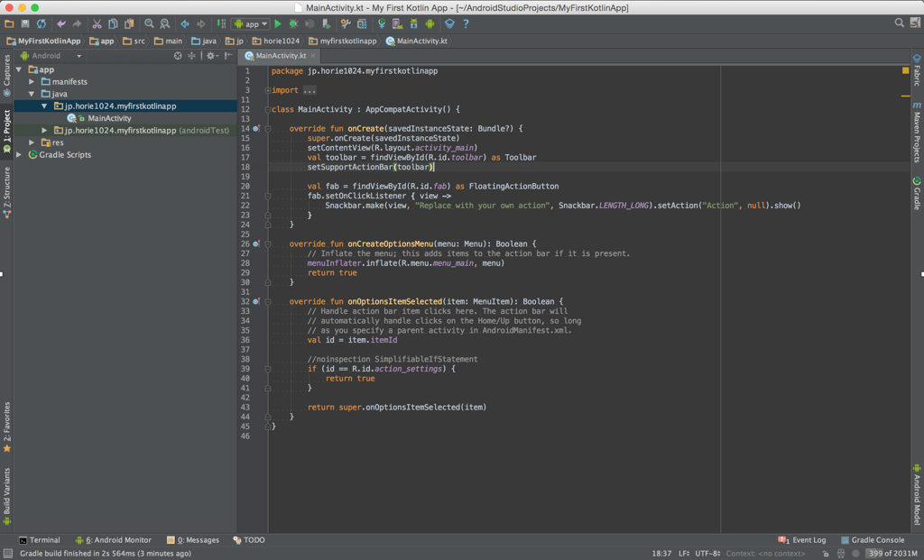Click the Help question mark icon
This screenshot has width=924, height=560.
coord(466,24)
